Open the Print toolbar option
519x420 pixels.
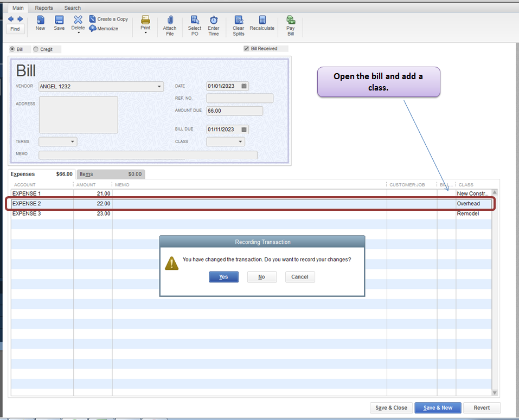[x=145, y=22]
